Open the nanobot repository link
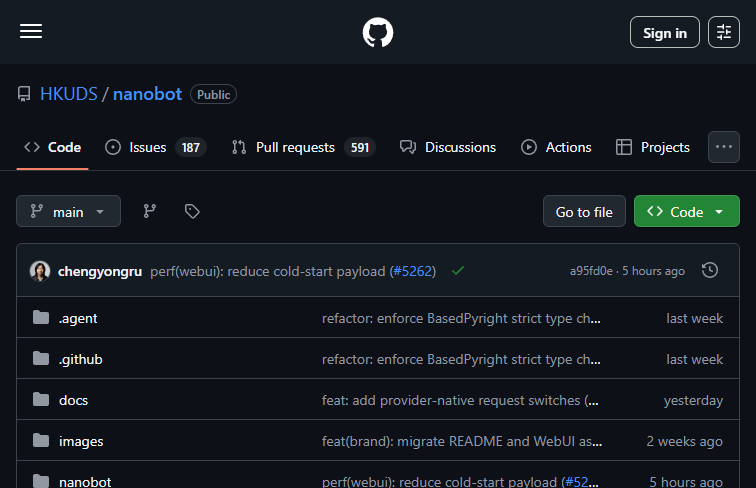Viewport: 756px width, 488px height. coord(148,94)
